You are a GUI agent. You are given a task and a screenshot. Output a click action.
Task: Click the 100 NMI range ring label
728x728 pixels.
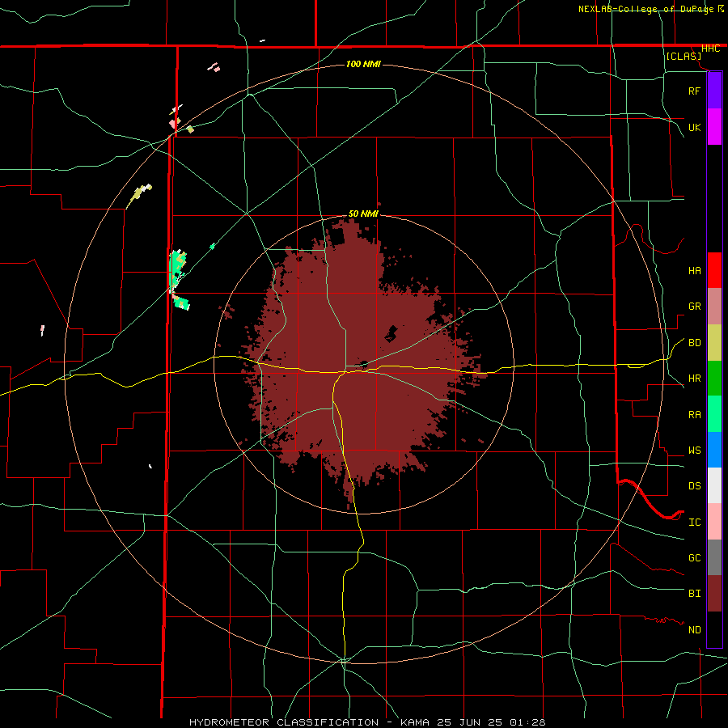363,64
